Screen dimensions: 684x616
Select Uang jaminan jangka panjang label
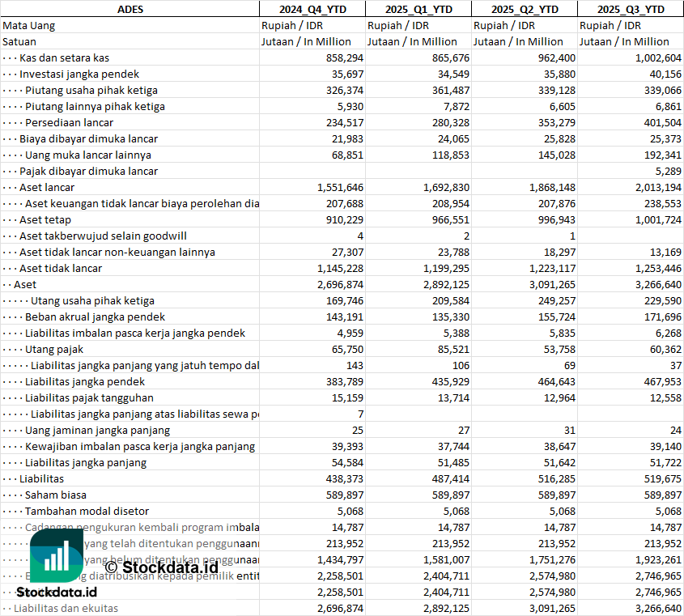coord(97,429)
